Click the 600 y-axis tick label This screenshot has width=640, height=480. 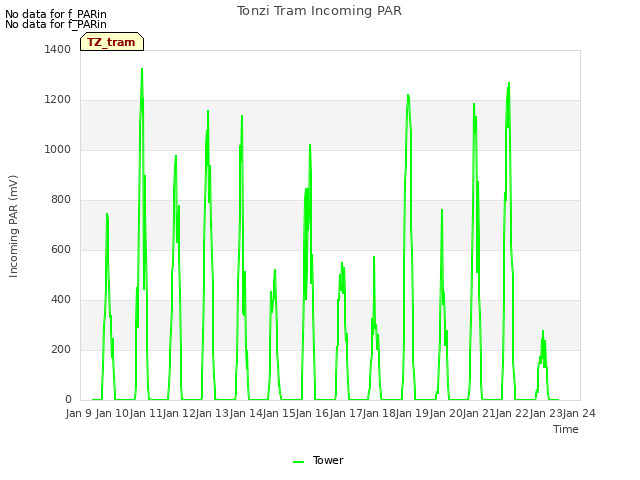(61, 249)
